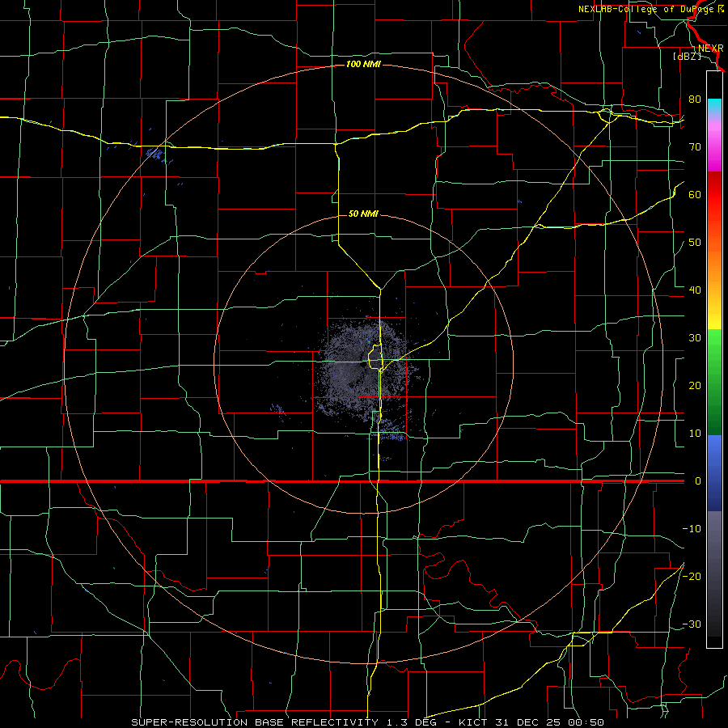
Task: Click the "NEXR" label above the scale
Action: pos(710,49)
